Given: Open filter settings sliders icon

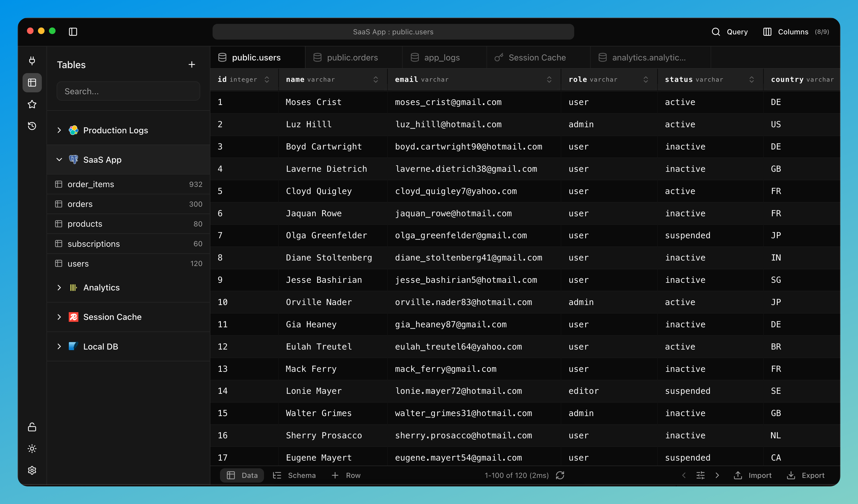Looking at the screenshot, I should click(x=700, y=475).
